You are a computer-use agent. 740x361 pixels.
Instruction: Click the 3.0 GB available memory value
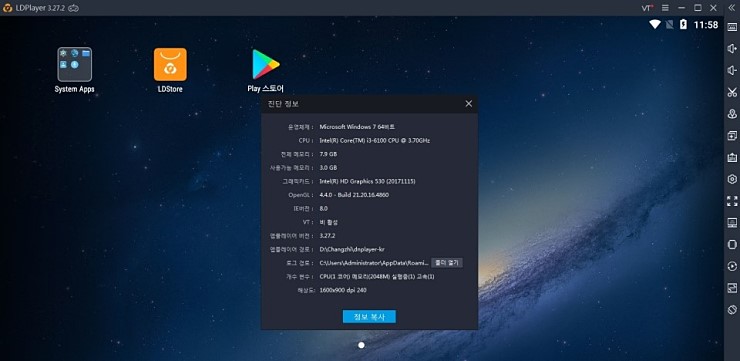328,168
